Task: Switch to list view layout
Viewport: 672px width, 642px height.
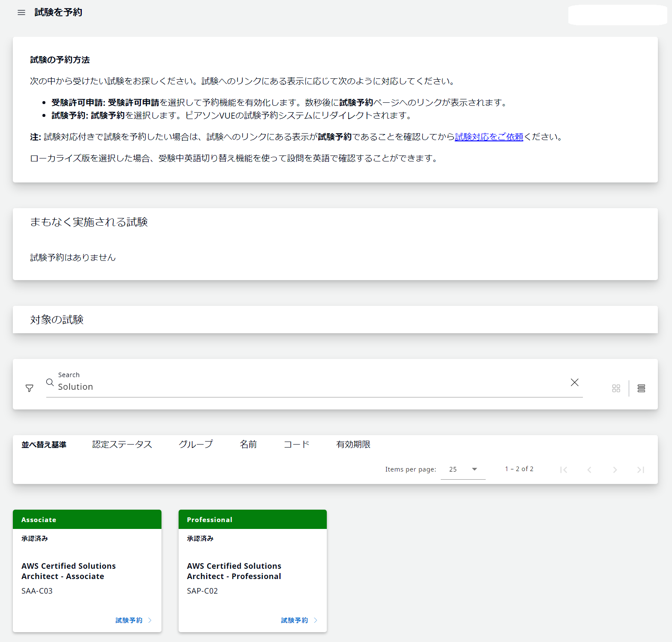Action: (x=641, y=388)
